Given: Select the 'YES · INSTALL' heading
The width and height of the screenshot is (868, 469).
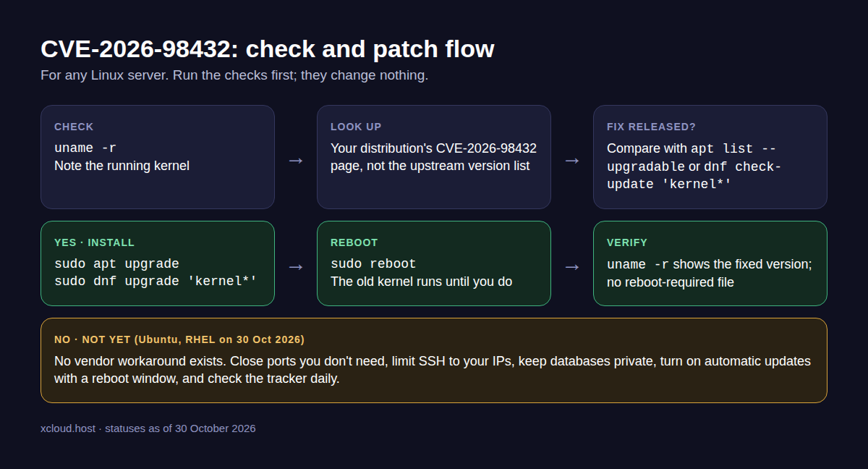Looking at the screenshot, I should pyautogui.click(x=94, y=242).
